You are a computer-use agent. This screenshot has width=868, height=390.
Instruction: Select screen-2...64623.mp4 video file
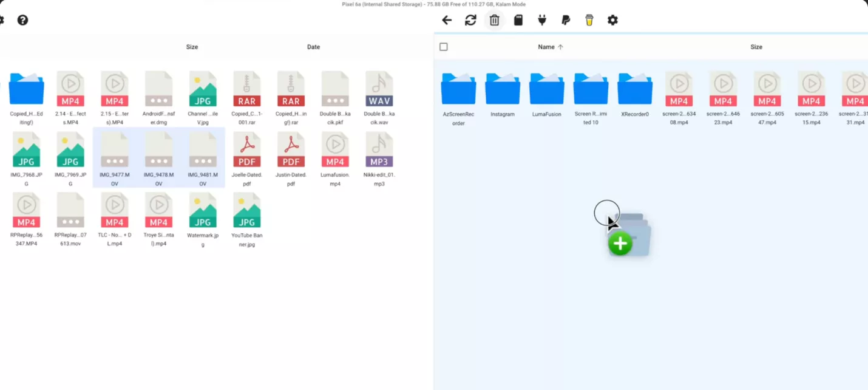click(x=723, y=99)
